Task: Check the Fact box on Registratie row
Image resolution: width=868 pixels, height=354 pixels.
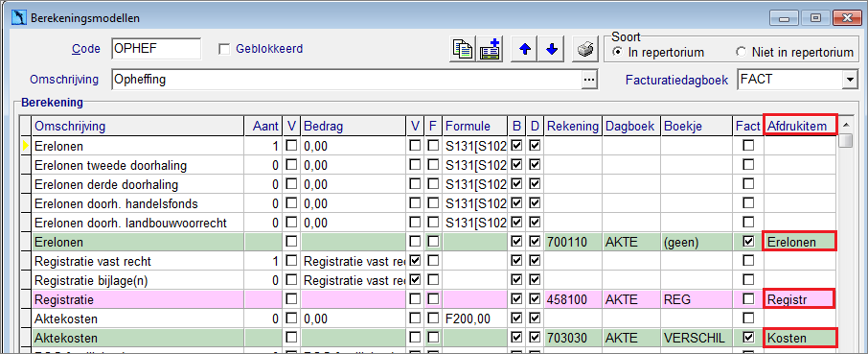Action: pos(748,299)
